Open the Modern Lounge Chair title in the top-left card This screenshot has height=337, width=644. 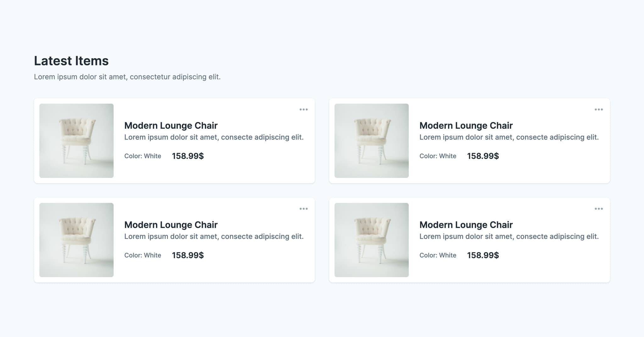tap(171, 125)
